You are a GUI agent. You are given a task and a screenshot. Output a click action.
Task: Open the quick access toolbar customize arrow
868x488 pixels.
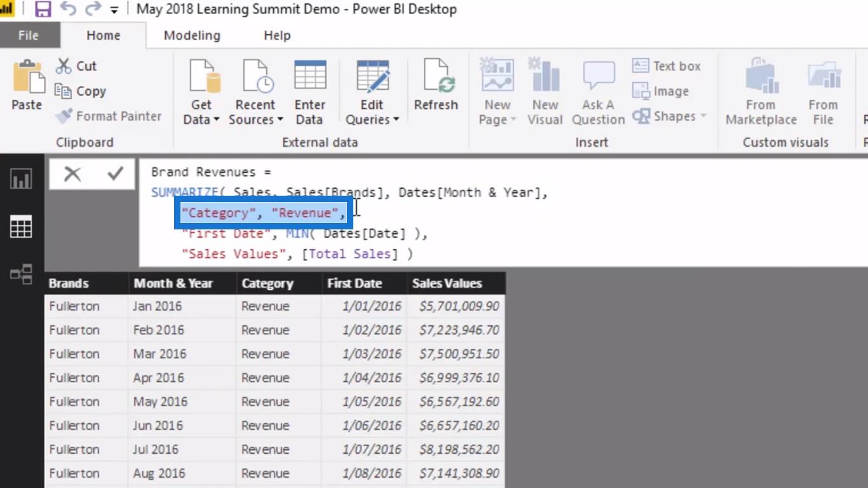(114, 10)
